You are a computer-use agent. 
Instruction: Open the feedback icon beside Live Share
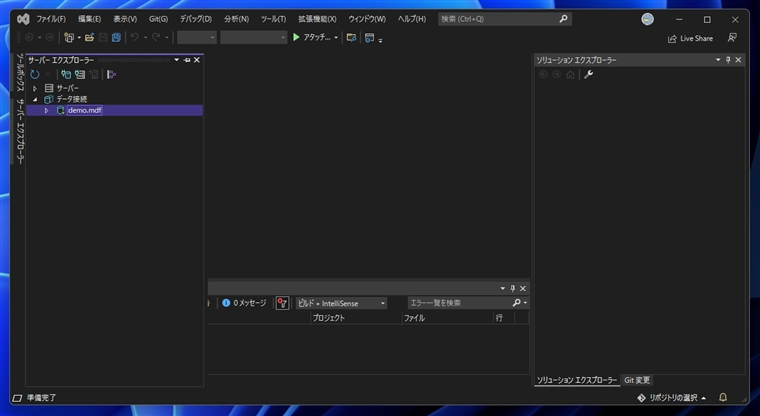pyautogui.click(x=732, y=37)
